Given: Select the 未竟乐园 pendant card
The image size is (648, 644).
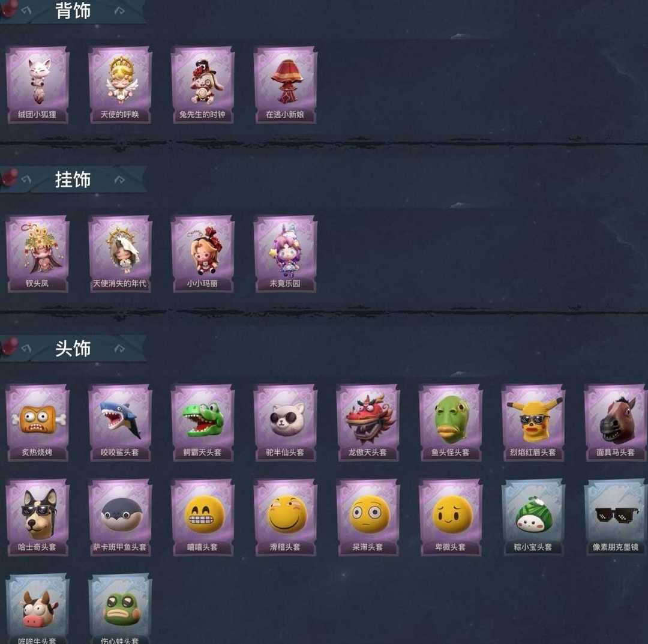Looking at the screenshot, I should [285, 253].
